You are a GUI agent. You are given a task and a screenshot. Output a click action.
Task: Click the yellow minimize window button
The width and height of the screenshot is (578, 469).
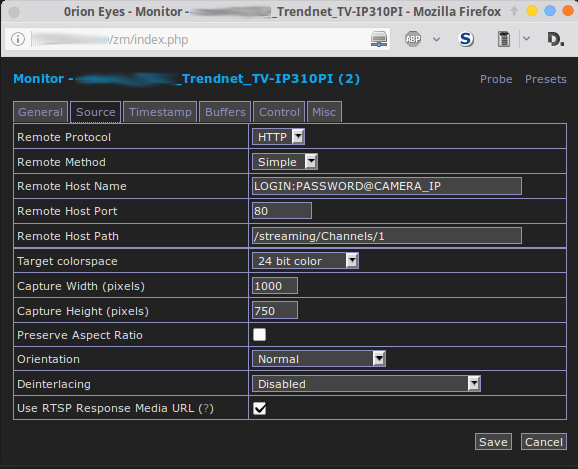pos(532,11)
